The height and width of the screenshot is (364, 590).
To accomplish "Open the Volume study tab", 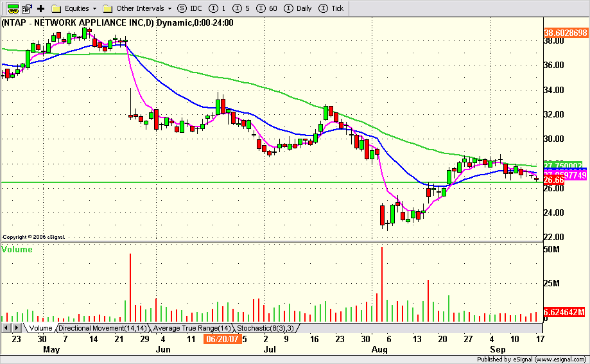I will (40, 328).
